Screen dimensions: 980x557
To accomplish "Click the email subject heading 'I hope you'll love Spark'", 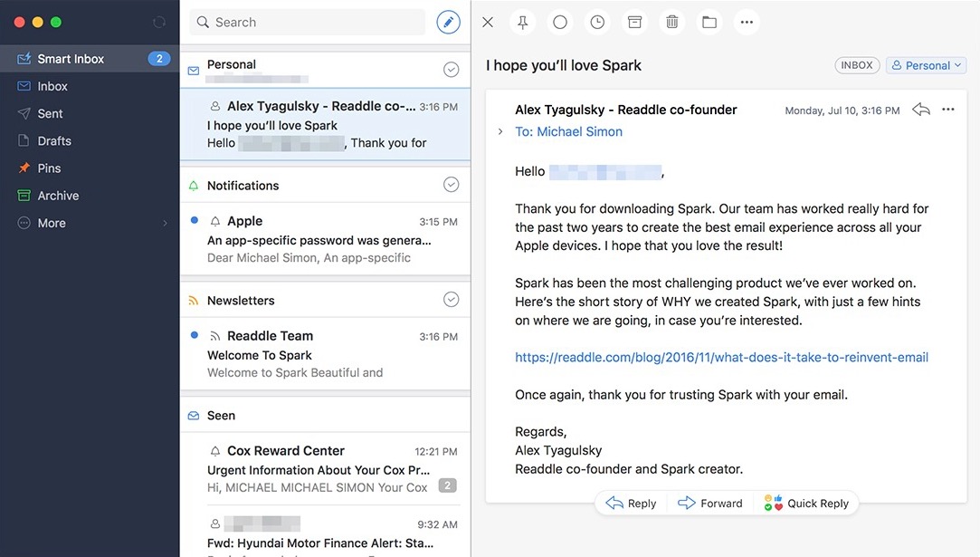I will pos(564,66).
